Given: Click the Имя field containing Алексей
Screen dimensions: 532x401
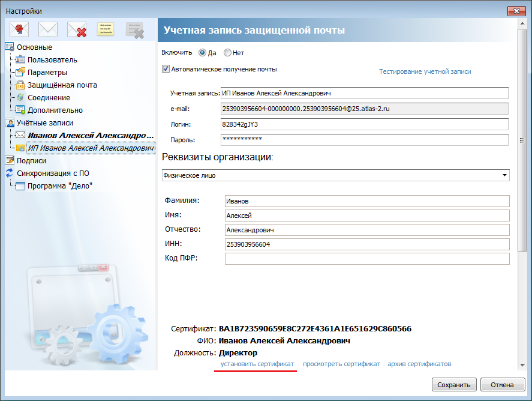Looking at the screenshot, I should click(x=367, y=216).
